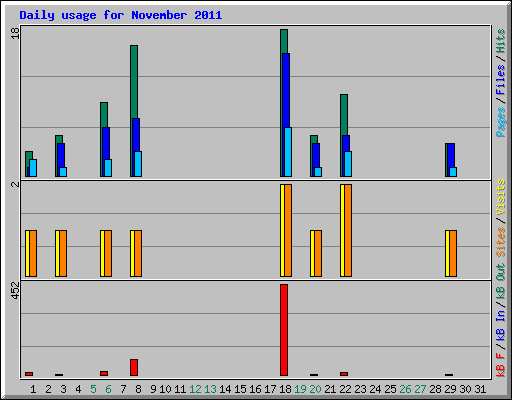
Task: Select the green Hits bar for day 18
Action: (284, 41)
